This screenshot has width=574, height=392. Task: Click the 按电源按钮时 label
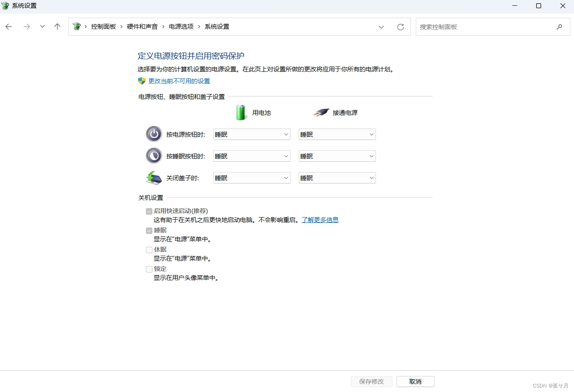point(186,135)
